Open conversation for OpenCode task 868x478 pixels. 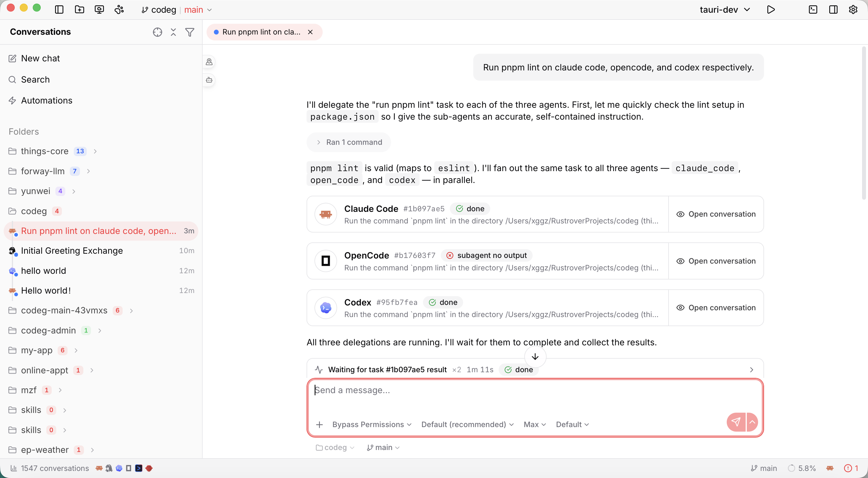(x=716, y=261)
